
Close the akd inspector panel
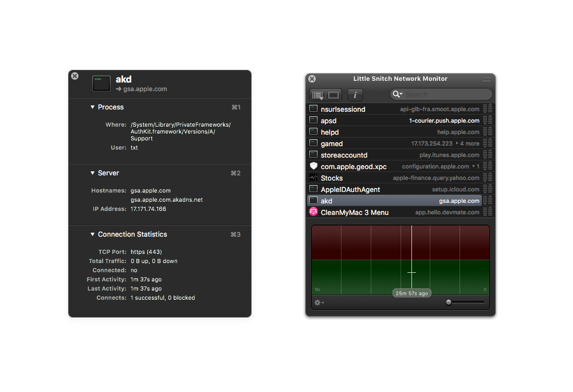click(75, 76)
